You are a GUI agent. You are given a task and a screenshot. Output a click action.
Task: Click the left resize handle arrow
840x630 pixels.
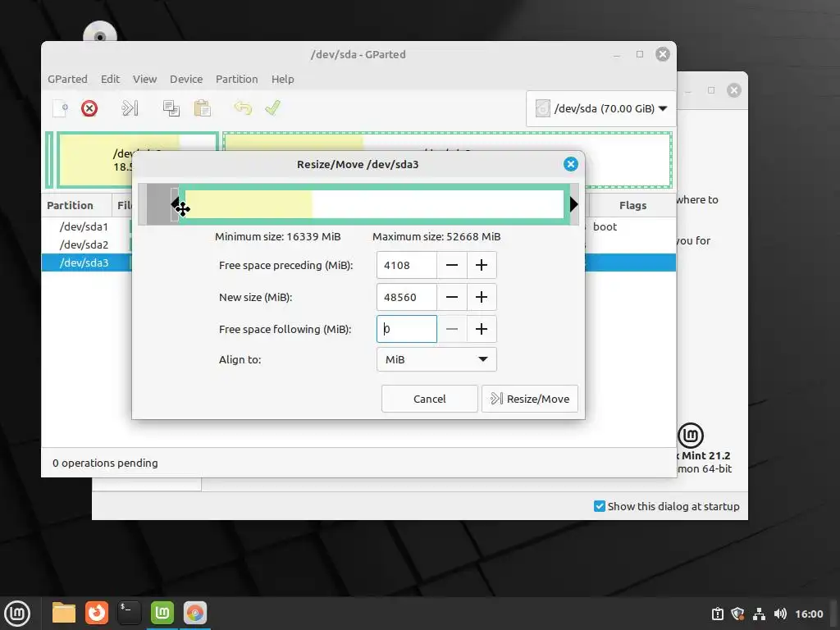(x=175, y=204)
